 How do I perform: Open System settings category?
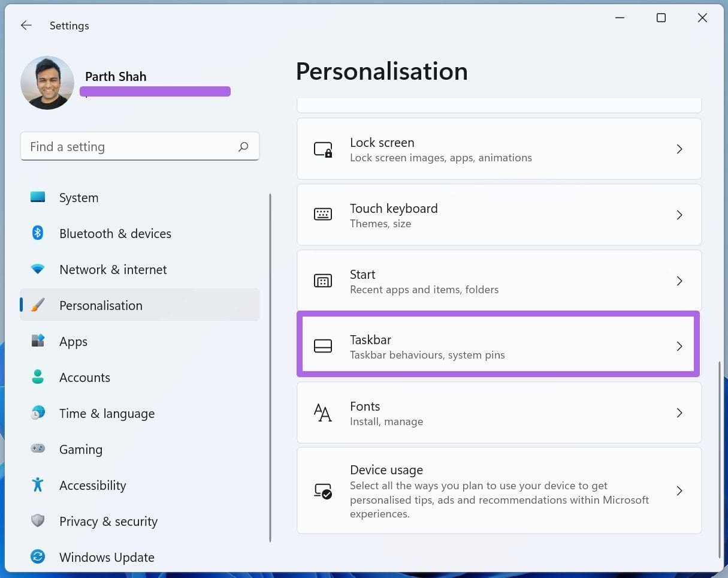pos(140,197)
